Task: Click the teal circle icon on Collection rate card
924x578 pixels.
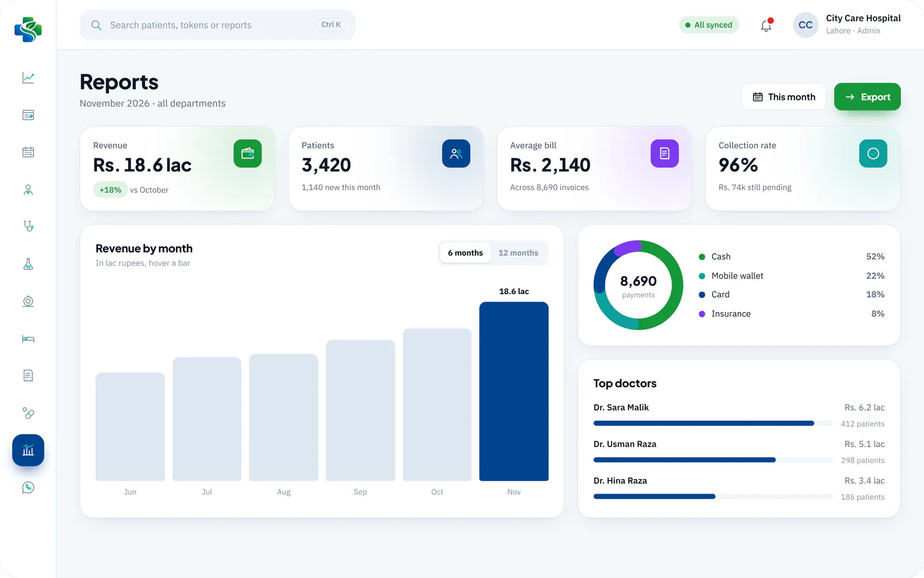Action: tap(873, 154)
